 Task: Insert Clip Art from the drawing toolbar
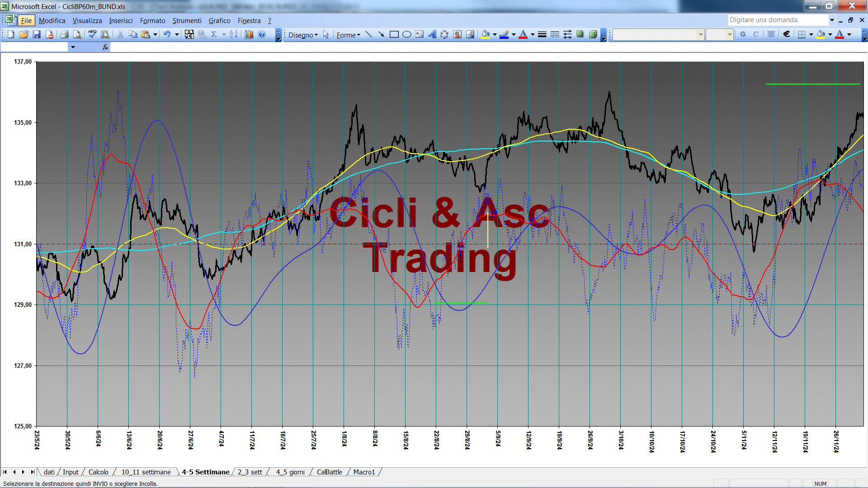[x=458, y=35]
